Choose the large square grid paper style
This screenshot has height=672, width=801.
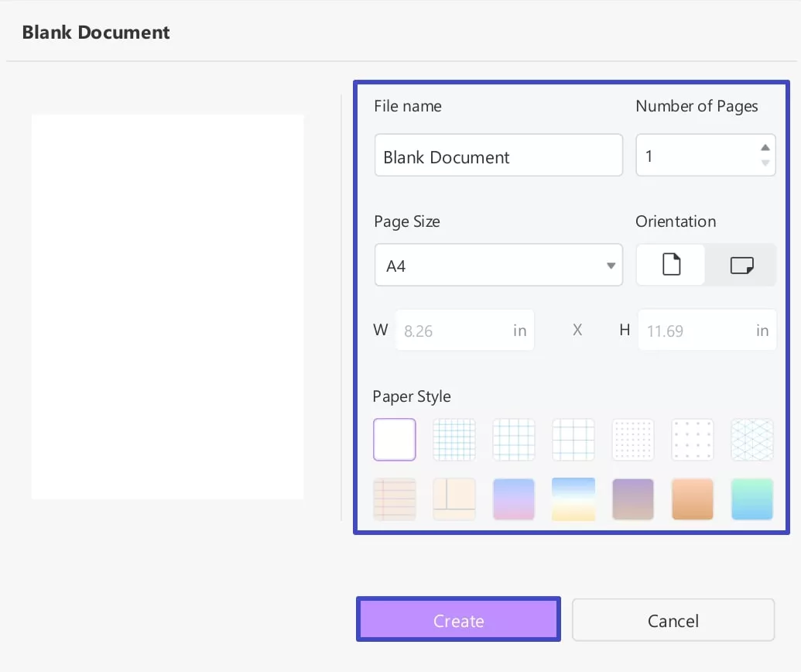point(573,440)
